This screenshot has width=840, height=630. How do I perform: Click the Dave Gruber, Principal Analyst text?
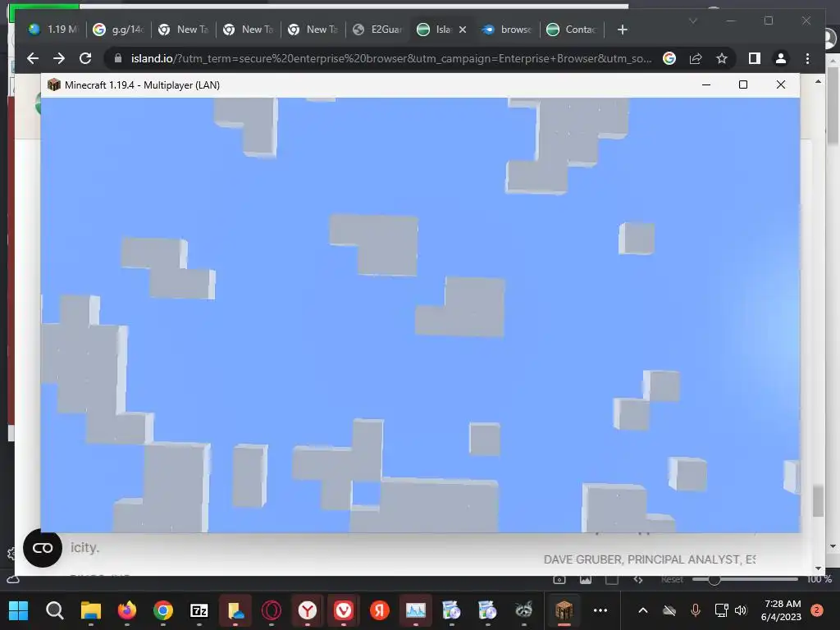[650, 559]
